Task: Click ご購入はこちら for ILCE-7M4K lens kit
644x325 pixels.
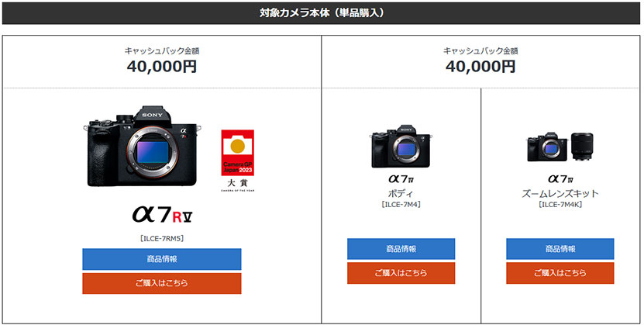Action: pos(560,273)
